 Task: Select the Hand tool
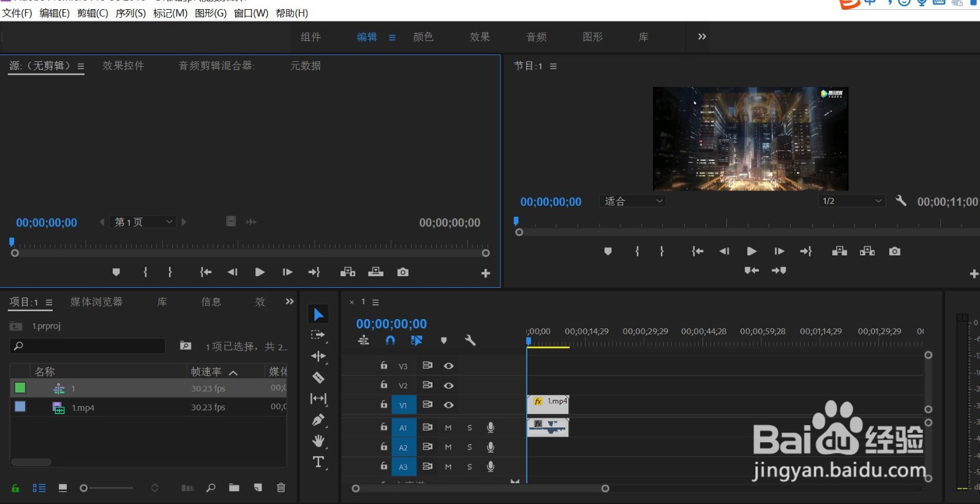318,441
